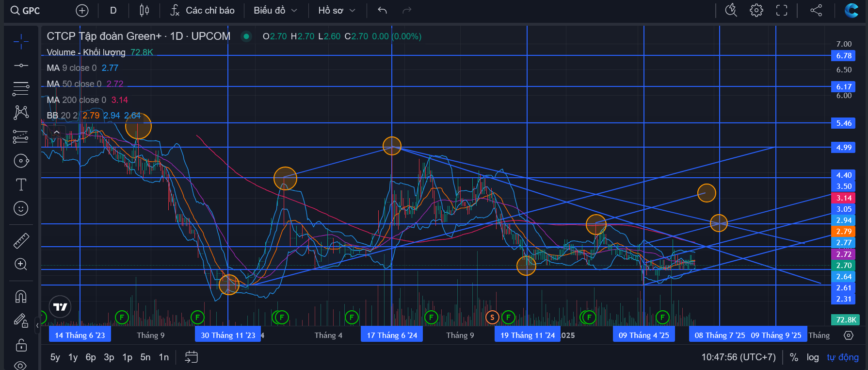Toggle percent scale mode
The width and height of the screenshot is (868, 370).
click(x=794, y=357)
